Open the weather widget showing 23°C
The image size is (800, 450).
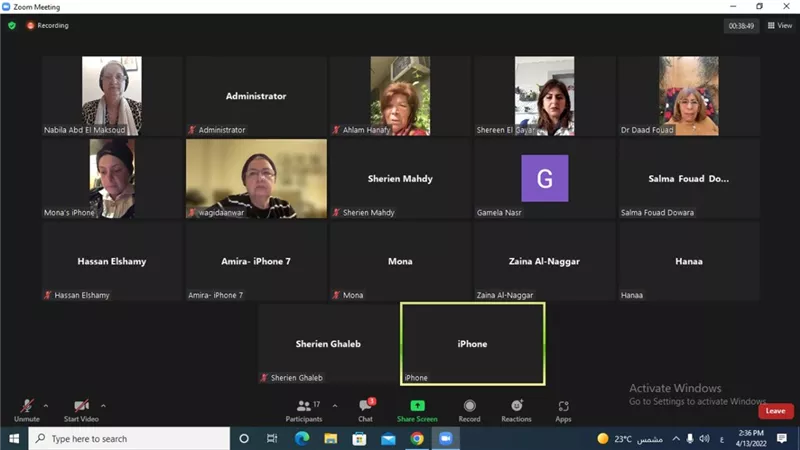tap(630, 439)
